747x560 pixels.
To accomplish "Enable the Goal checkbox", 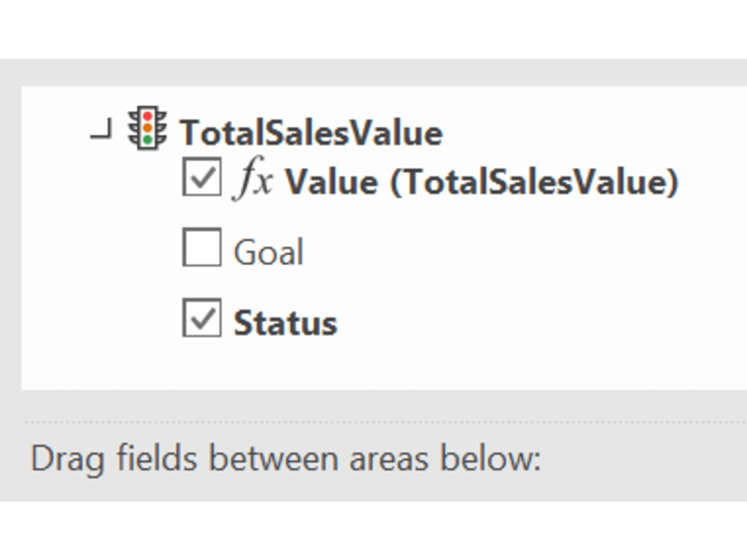I will pos(202,247).
